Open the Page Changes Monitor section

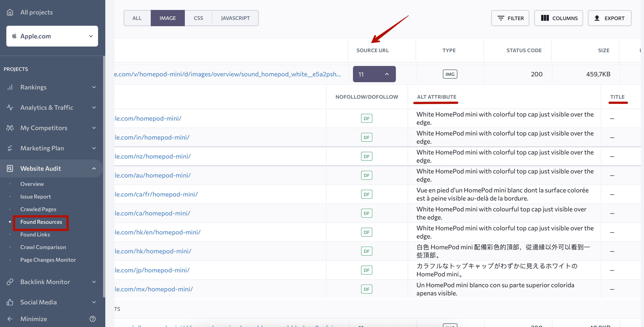point(48,260)
